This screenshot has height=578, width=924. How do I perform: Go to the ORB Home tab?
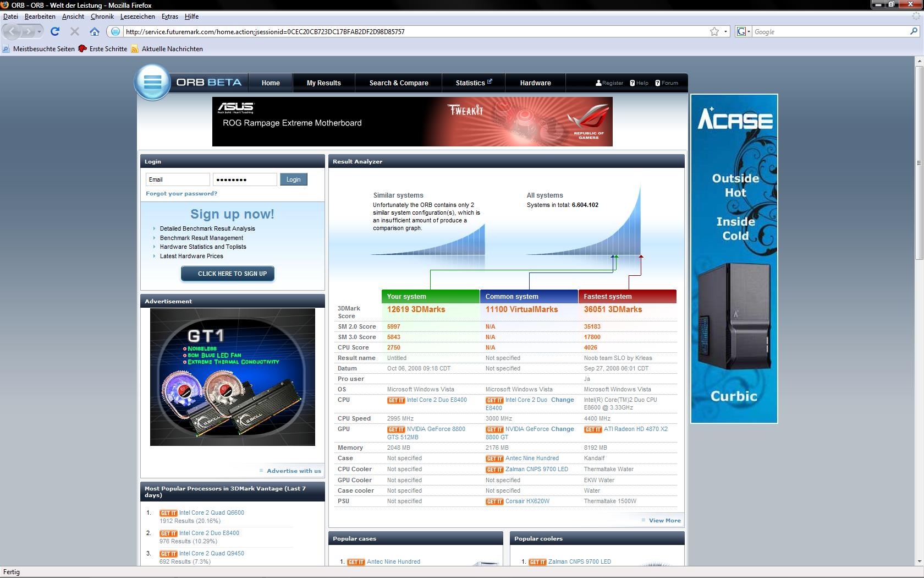pyautogui.click(x=271, y=83)
